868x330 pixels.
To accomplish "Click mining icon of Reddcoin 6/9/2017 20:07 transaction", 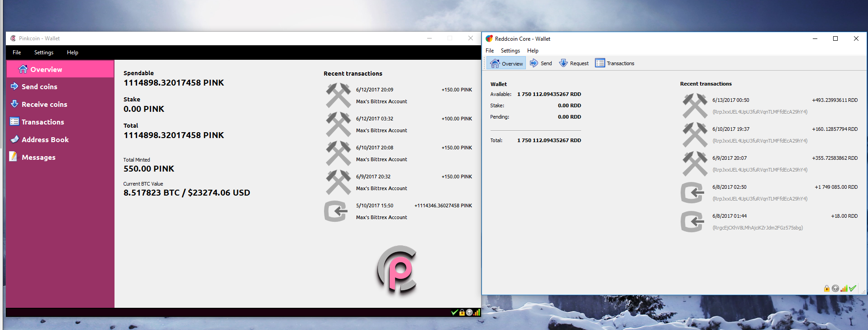I will point(695,164).
